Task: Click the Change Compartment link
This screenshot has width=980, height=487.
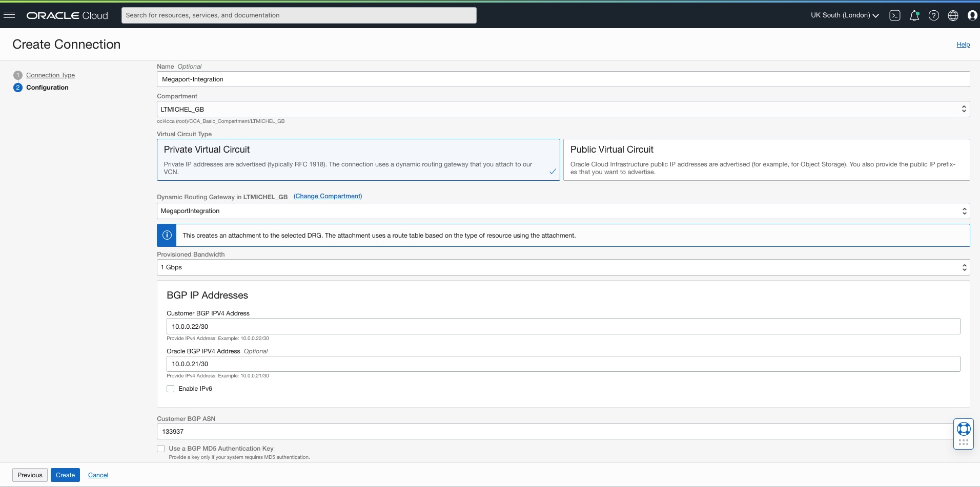Action: point(328,196)
